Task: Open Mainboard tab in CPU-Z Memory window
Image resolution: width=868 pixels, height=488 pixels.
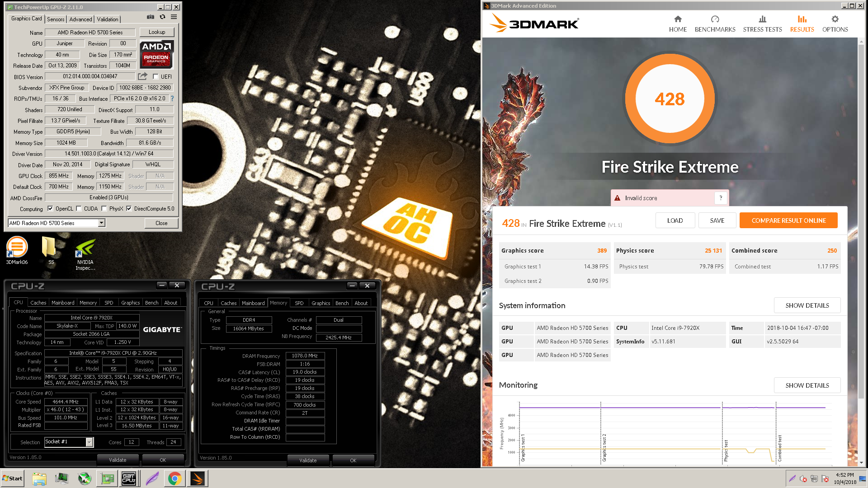Action: 253,303
